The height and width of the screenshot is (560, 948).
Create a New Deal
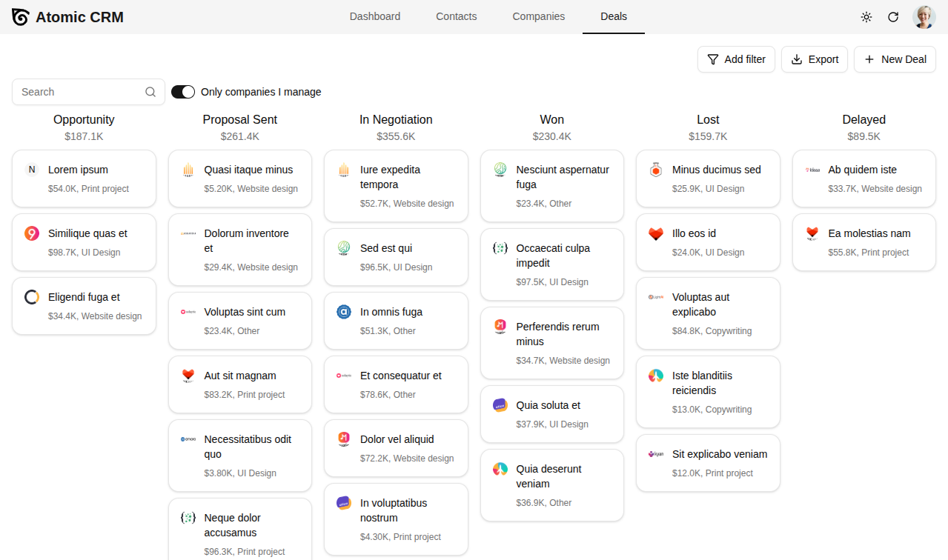[x=895, y=59]
